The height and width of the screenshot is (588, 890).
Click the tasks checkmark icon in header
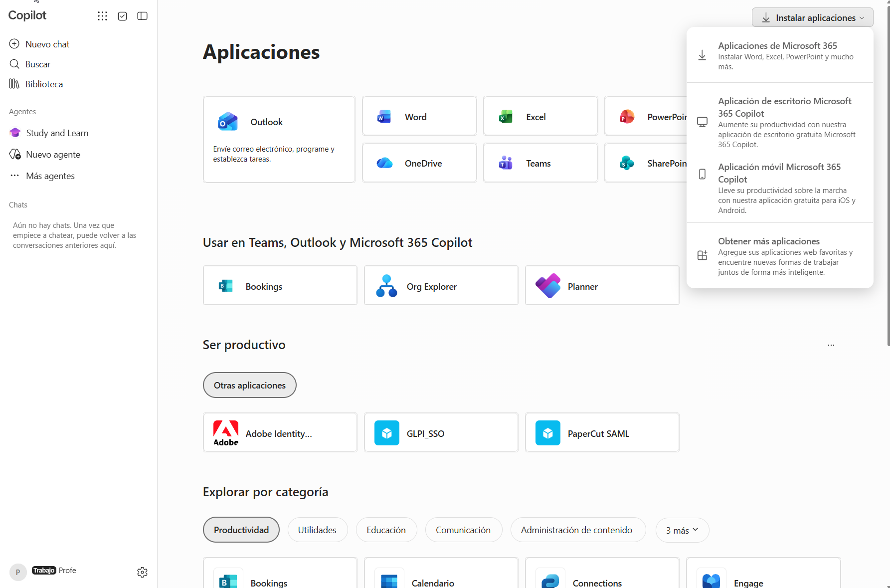pos(122,16)
